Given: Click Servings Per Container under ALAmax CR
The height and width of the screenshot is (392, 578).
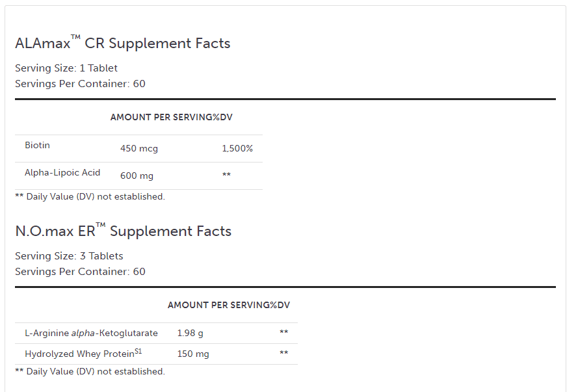Looking at the screenshot, I should pos(80,83).
